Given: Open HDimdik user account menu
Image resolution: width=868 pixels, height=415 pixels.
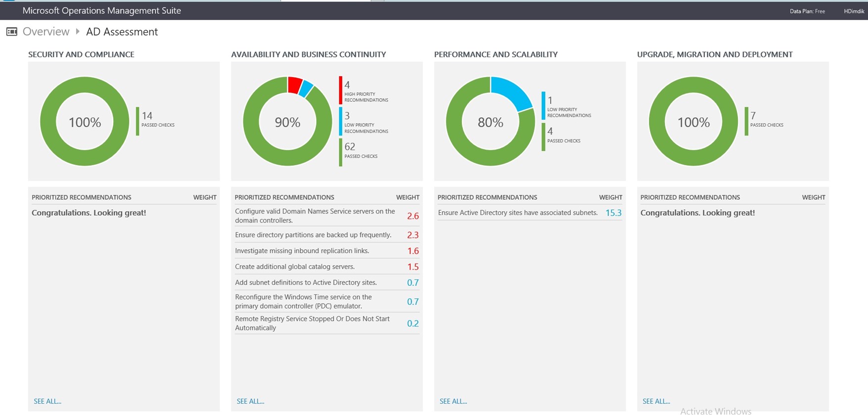Looking at the screenshot, I should click(x=854, y=11).
